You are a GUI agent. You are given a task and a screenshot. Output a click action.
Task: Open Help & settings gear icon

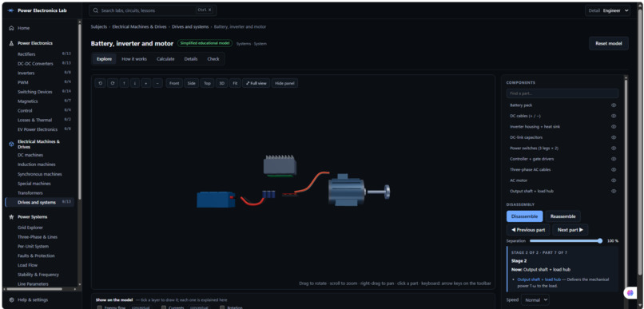click(x=11, y=300)
